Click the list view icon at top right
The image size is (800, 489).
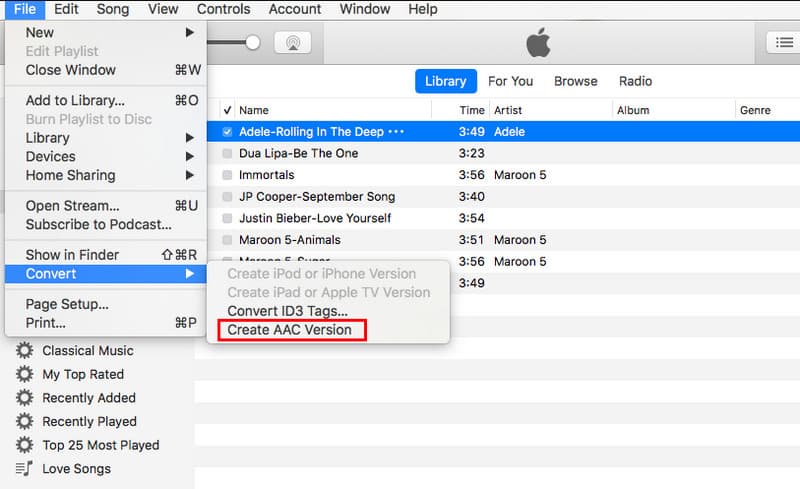(x=781, y=42)
